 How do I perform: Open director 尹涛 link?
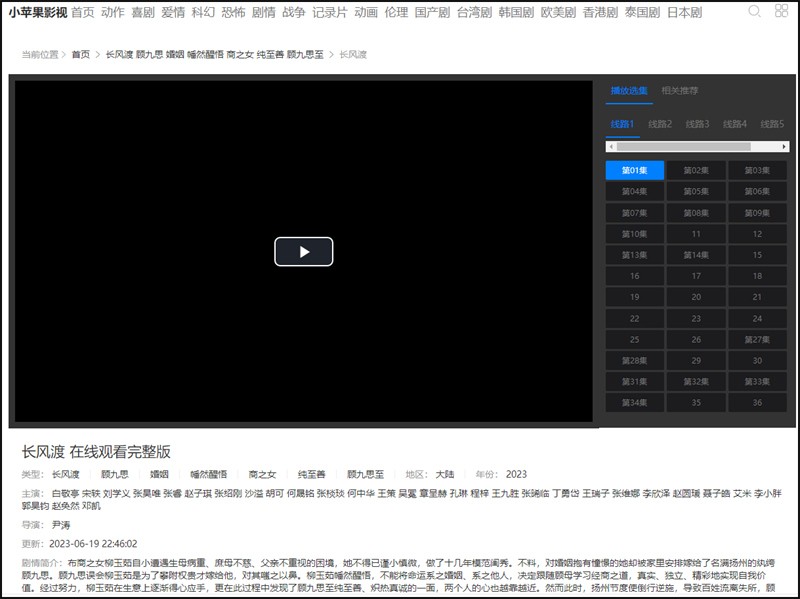point(61,525)
